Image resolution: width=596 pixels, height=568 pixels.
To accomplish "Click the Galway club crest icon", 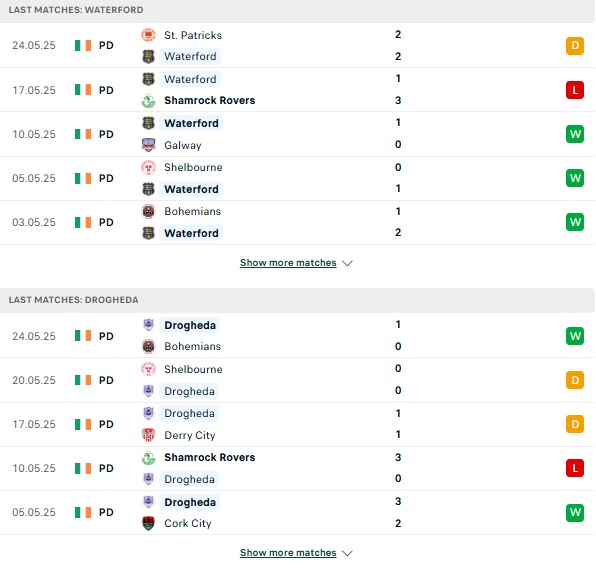I will point(148,145).
